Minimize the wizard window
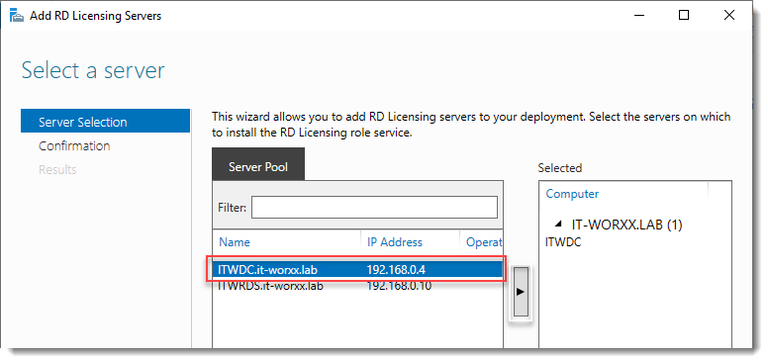The height and width of the screenshot is (363, 768). [640, 16]
